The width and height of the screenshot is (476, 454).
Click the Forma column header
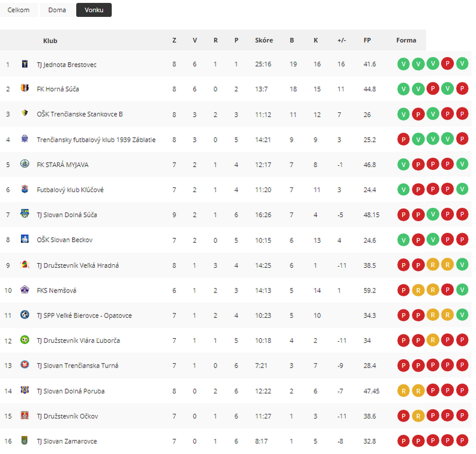(x=406, y=40)
